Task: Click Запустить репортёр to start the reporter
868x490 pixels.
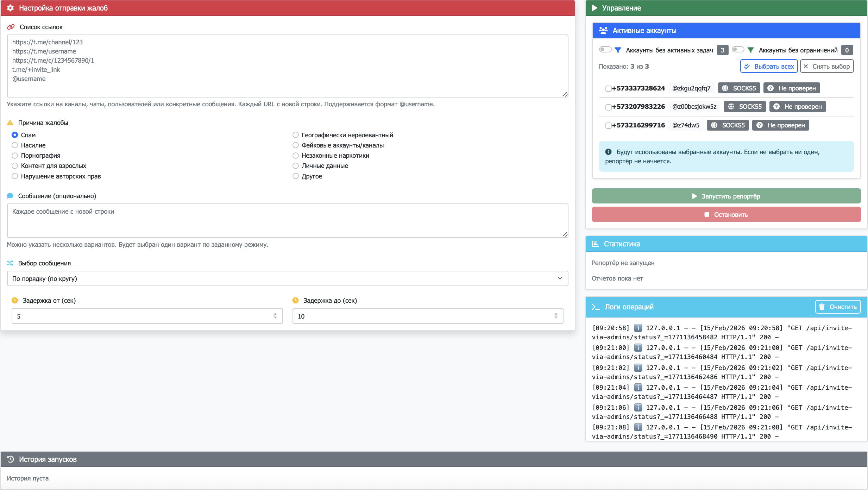Action: pyautogui.click(x=726, y=196)
